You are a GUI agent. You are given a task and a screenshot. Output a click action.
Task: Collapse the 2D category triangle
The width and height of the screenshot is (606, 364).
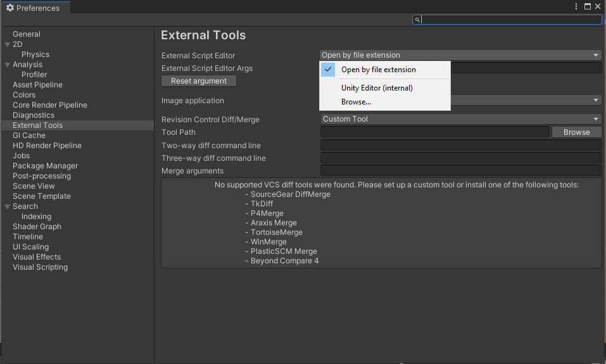tap(7, 44)
